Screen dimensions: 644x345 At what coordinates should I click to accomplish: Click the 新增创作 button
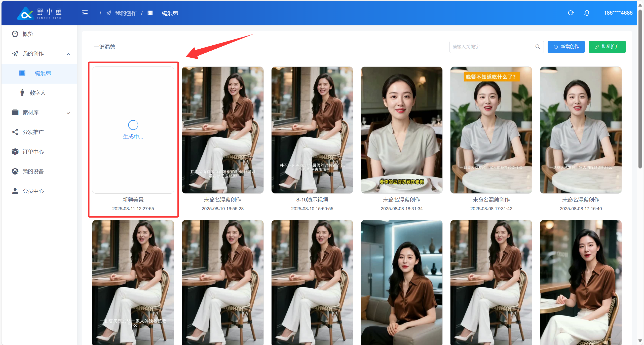[566, 47]
